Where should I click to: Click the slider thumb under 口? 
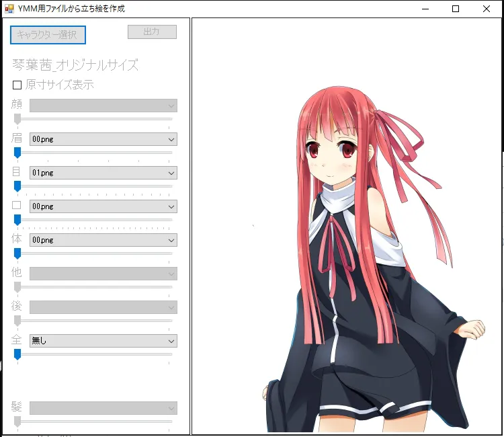pos(17,220)
